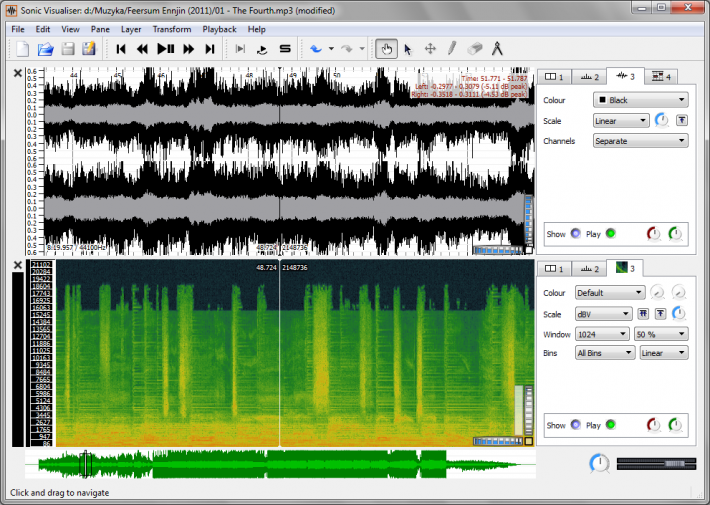Viewport: 710px width, 505px height.
Task: Select the Measure compass tool
Action: tap(497, 48)
